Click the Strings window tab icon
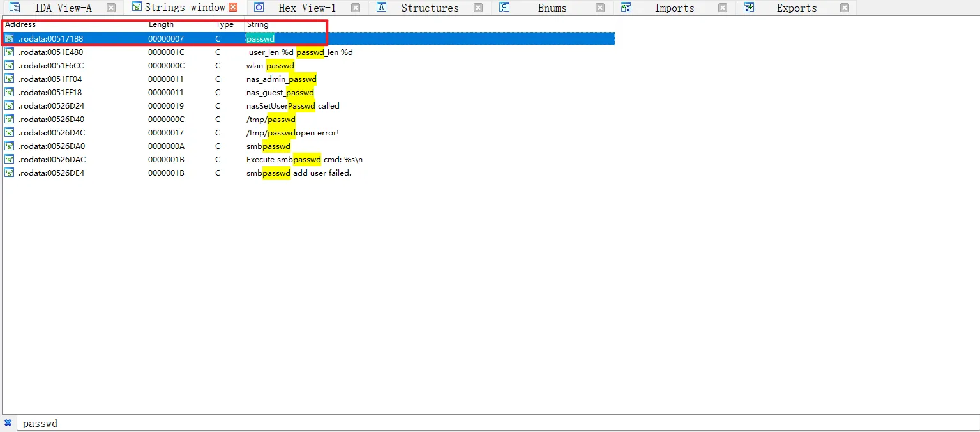Viewport: 980px width, 432px height. point(137,8)
